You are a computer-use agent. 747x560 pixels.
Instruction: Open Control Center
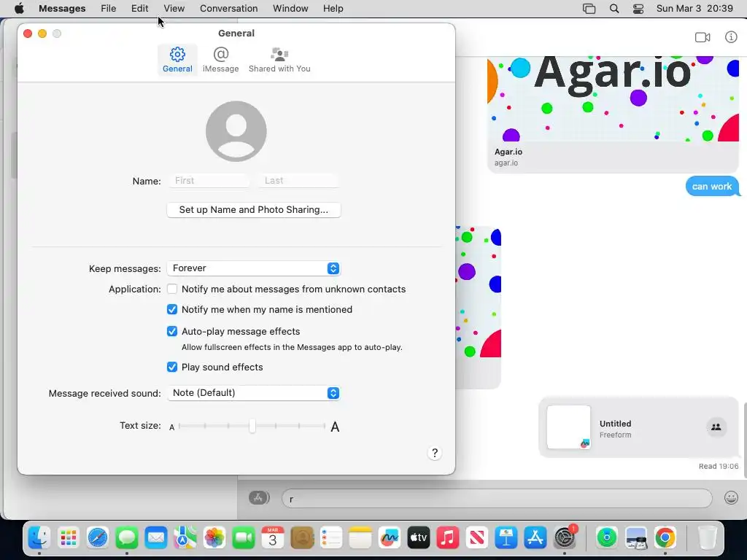tap(638, 9)
